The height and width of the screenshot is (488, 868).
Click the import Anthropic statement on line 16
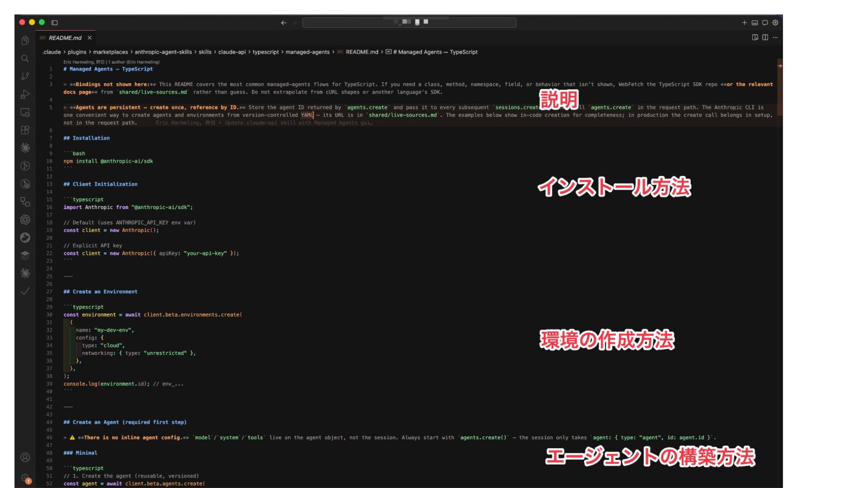[128, 207]
